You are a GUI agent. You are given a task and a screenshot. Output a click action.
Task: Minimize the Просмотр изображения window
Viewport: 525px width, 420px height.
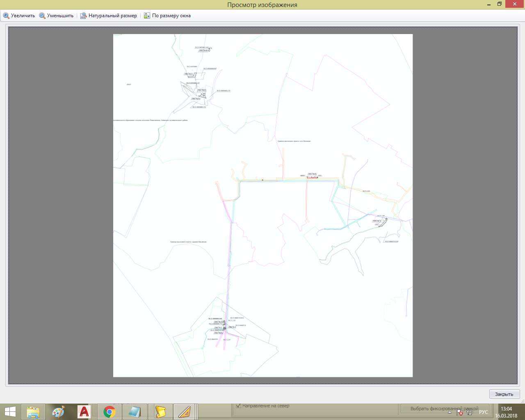(489, 4)
